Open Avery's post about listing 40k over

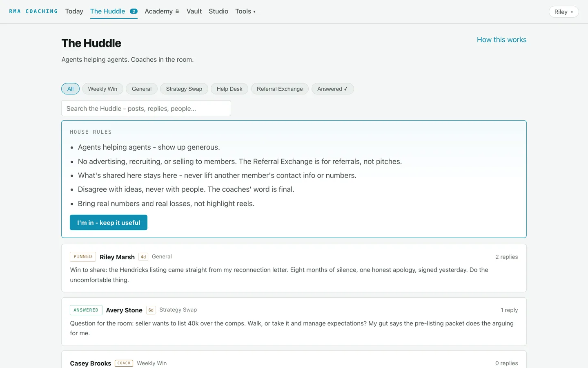[294, 321]
